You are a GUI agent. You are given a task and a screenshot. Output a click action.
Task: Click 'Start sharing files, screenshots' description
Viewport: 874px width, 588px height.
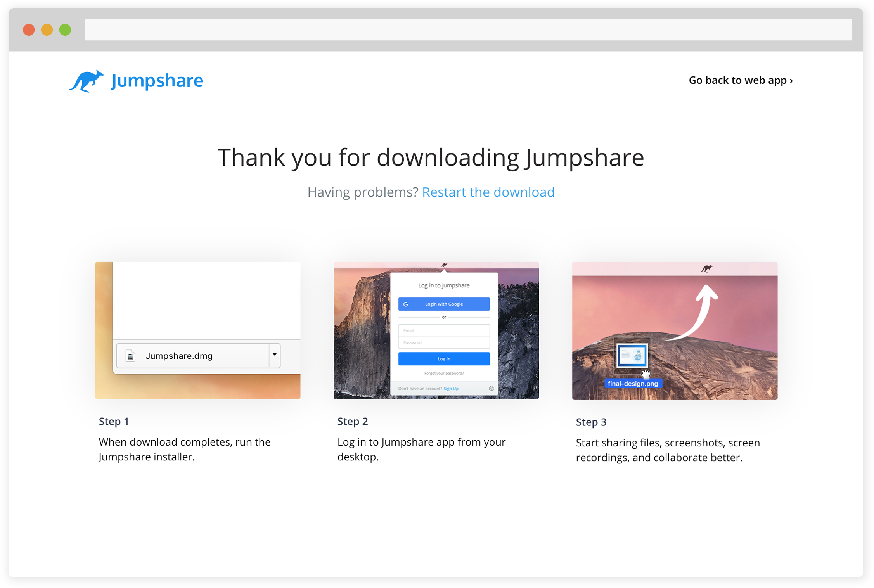click(x=668, y=450)
